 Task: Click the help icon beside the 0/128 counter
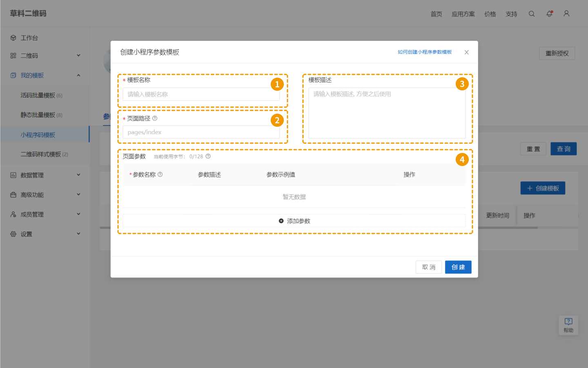(x=207, y=156)
